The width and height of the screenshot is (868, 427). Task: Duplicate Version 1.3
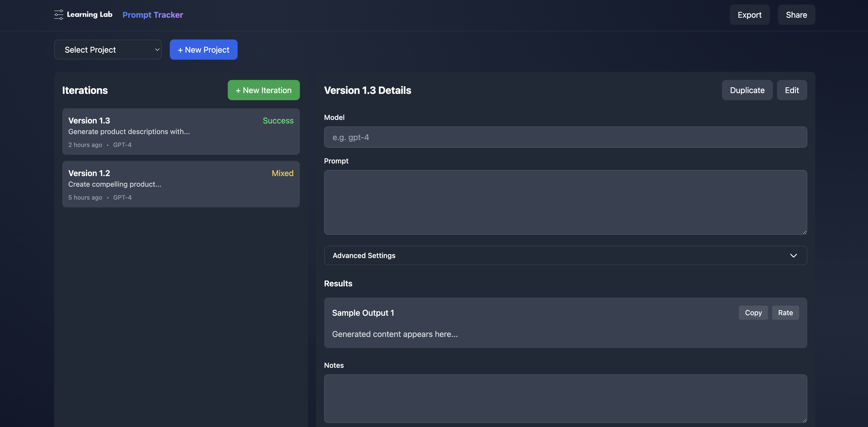pos(747,90)
